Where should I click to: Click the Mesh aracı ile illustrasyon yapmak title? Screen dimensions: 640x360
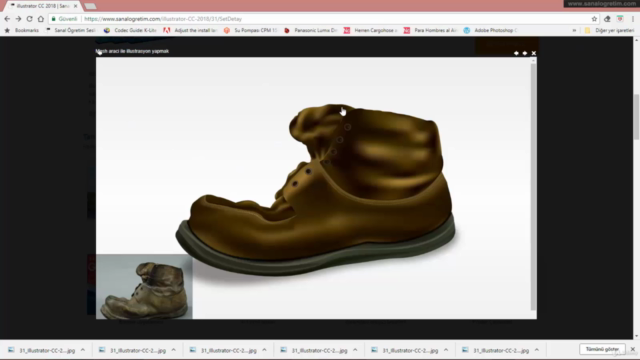tap(132, 51)
